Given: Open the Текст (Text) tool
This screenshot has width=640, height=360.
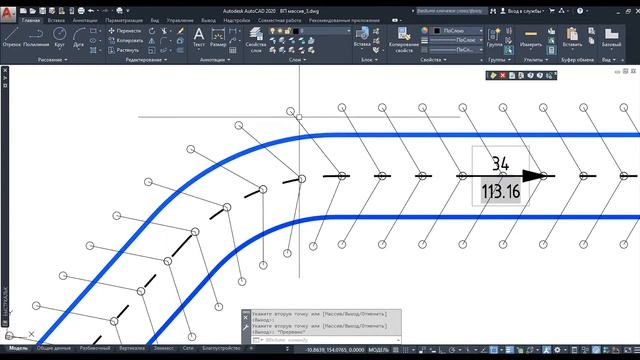Looking at the screenshot, I should (x=199, y=37).
